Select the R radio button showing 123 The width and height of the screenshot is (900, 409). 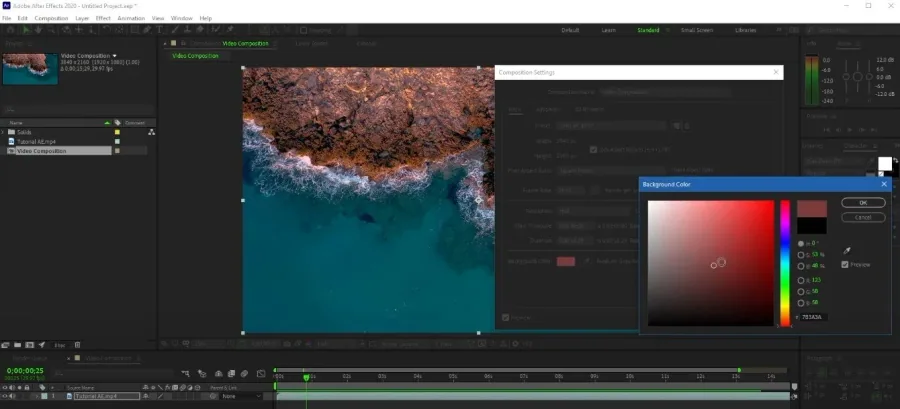801,281
